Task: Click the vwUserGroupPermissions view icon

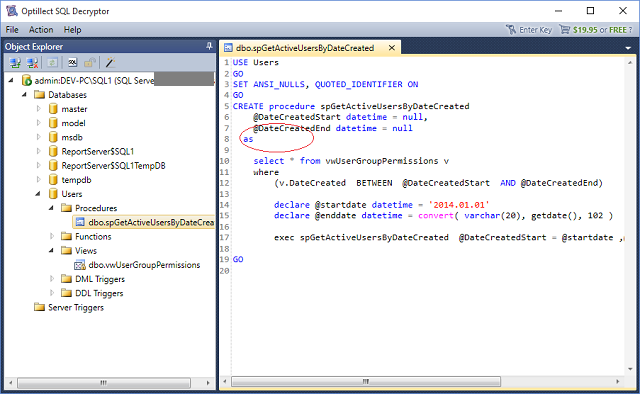Action: [80, 265]
